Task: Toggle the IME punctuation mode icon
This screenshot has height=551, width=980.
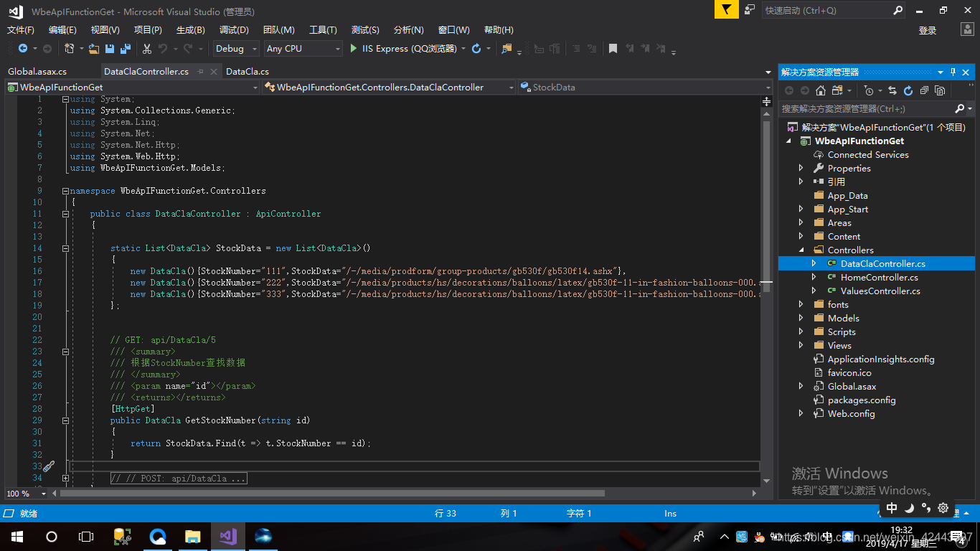Action: click(x=925, y=508)
